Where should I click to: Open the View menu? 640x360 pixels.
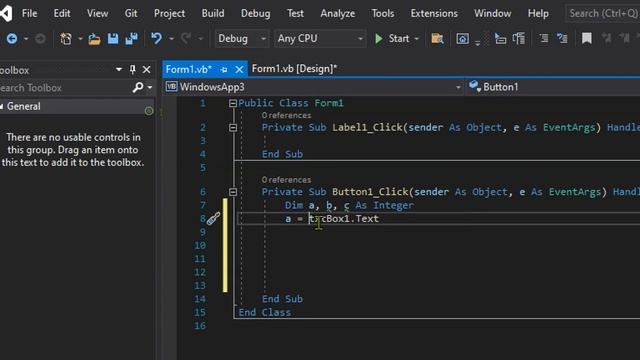[98, 13]
